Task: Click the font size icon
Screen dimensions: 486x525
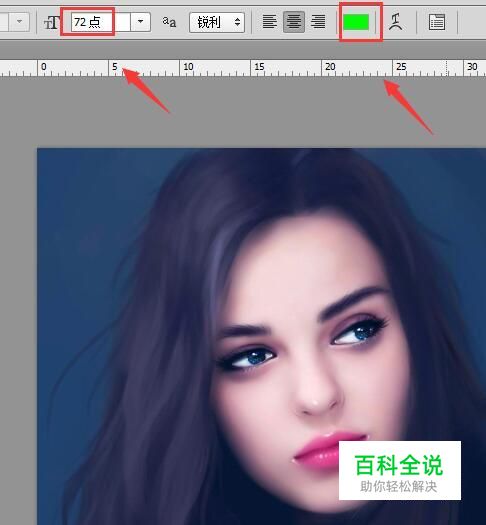Action: point(52,22)
